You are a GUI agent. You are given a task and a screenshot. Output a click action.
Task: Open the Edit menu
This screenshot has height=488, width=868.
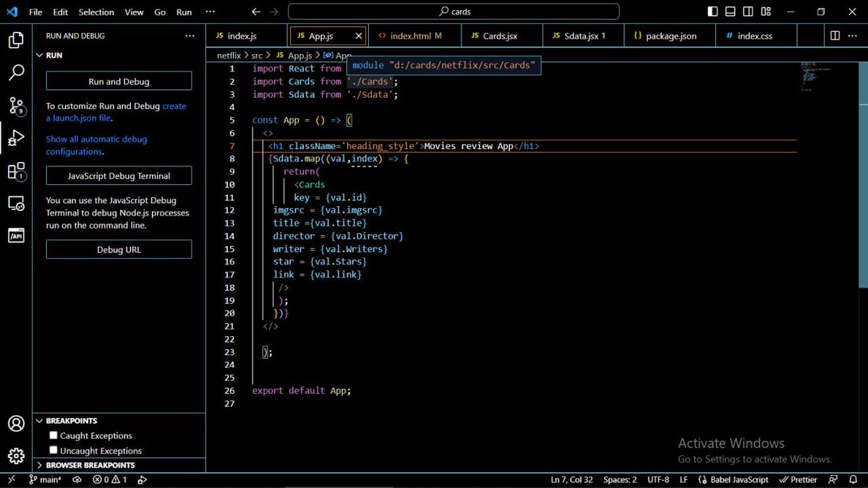tap(60, 12)
